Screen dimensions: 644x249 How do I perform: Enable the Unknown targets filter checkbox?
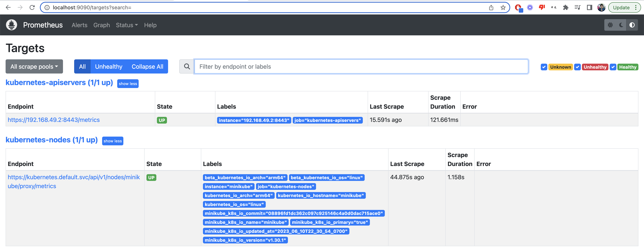coord(544,67)
